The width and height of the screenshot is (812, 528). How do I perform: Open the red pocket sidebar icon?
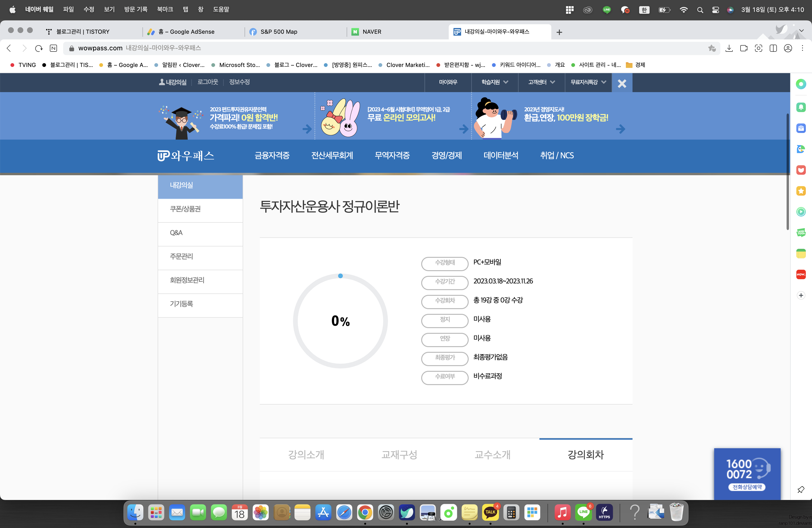pyautogui.click(x=801, y=170)
